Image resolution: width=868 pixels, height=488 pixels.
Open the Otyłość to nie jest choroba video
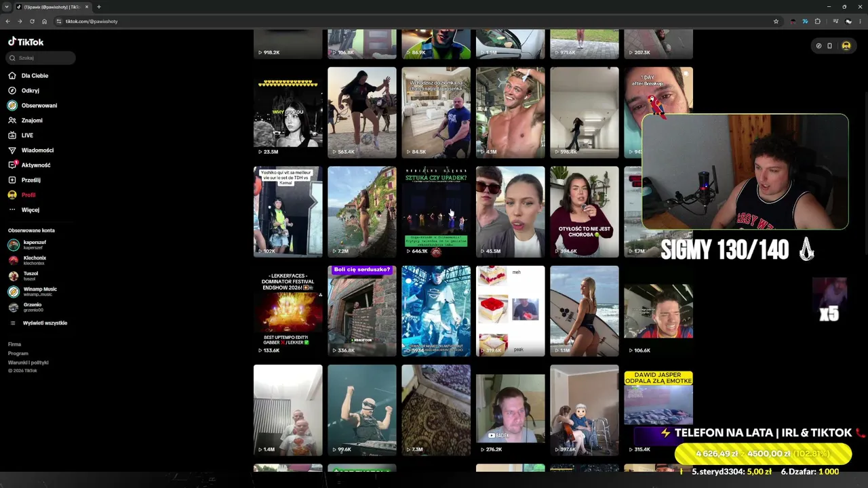point(585,211)
